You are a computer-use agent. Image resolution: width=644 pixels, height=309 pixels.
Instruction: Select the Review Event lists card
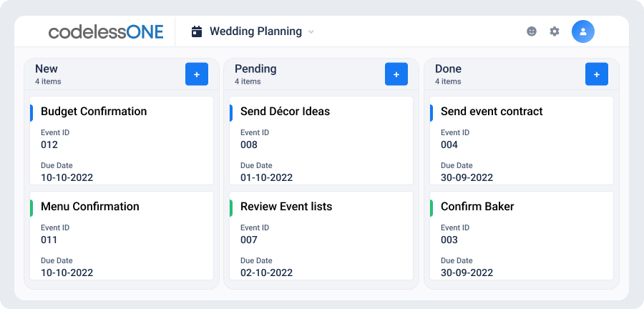(x=321, y=235)
